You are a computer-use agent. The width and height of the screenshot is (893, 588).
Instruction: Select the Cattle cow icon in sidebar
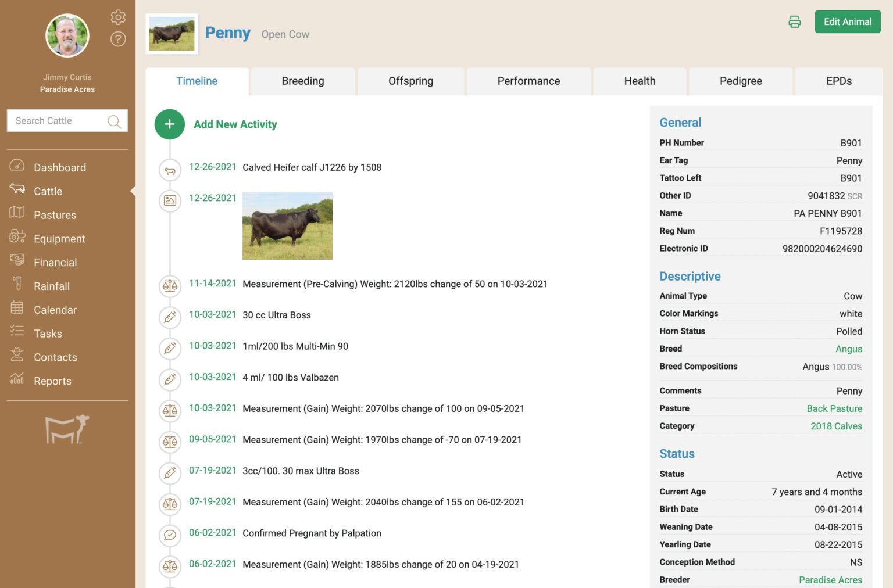point(16,191)
